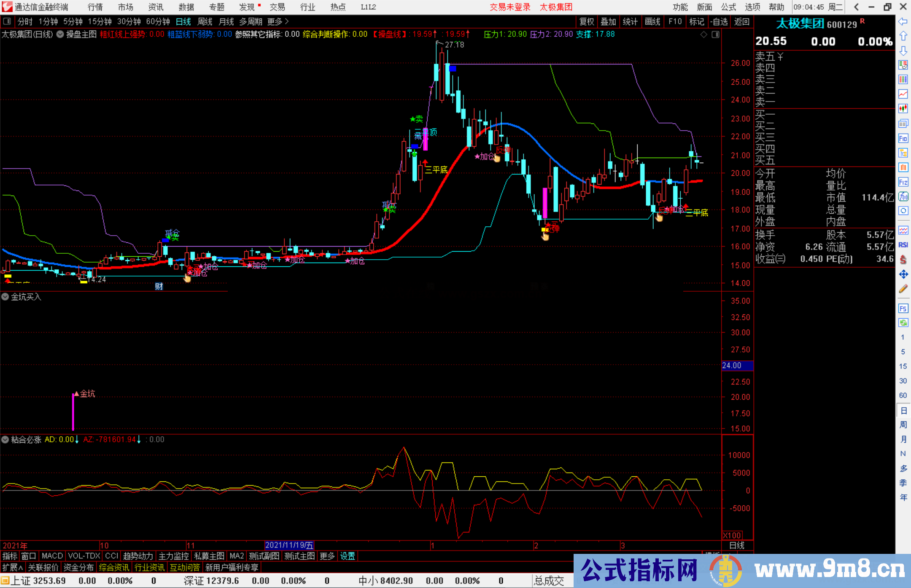
Task: Expand the 更多 periods chevron
Action: point(287,21)
